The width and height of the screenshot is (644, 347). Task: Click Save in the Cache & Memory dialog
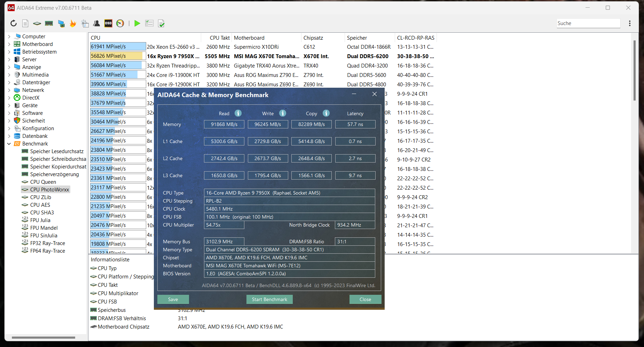(173, 299)
